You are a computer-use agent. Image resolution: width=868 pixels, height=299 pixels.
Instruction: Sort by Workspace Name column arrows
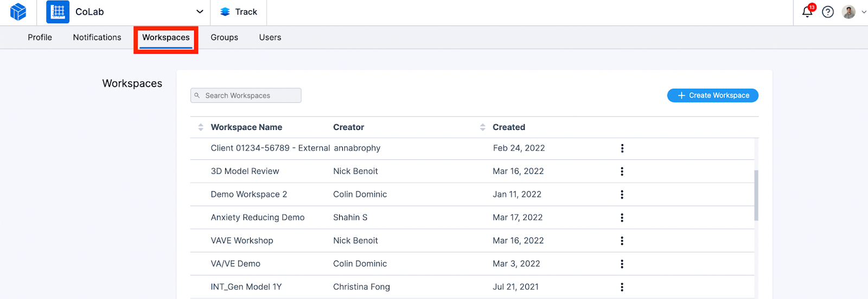201,127
